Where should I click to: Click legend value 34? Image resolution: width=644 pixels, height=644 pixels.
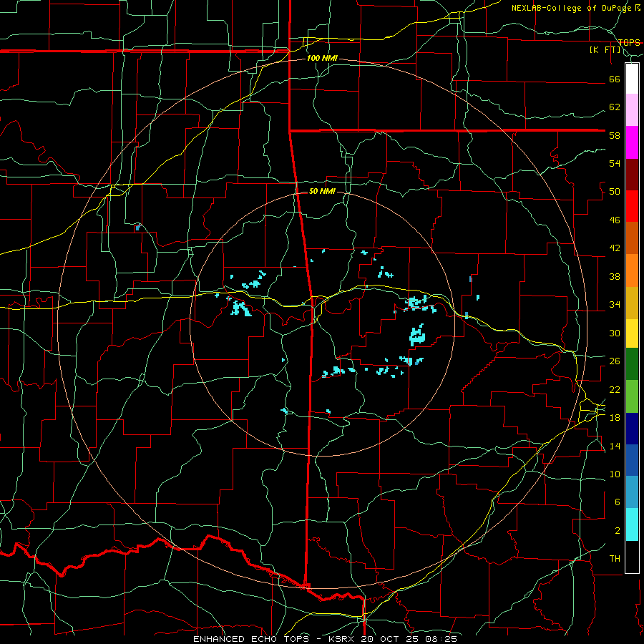[615, 305]
